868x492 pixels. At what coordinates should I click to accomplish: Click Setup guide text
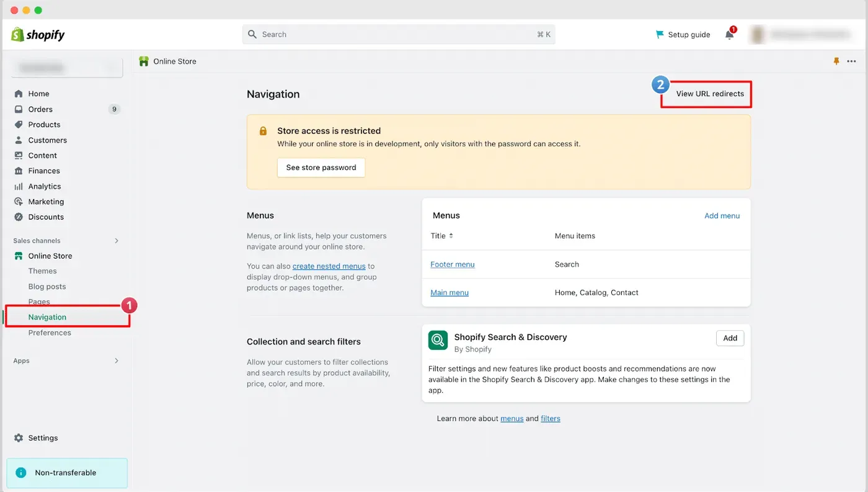(x=689, y=35)
